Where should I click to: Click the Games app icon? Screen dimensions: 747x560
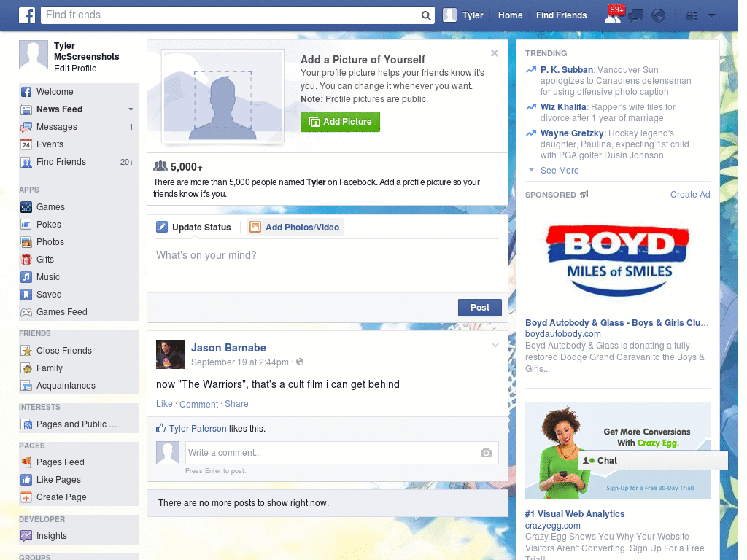tap(26, 207)
